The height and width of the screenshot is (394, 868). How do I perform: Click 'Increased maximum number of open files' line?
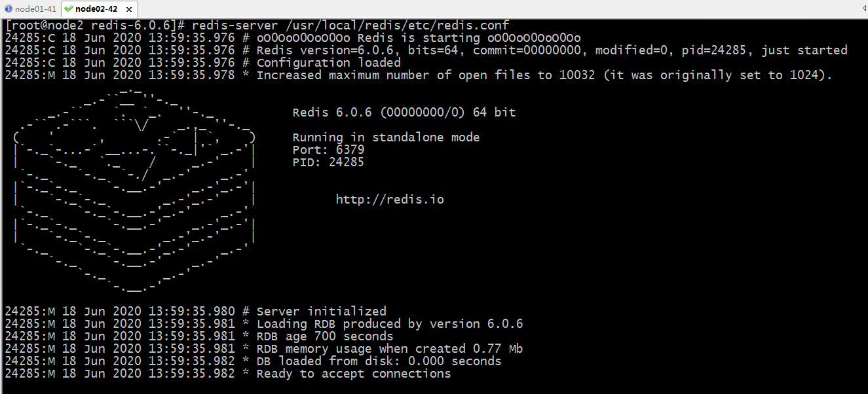click(x=419, y=75)
